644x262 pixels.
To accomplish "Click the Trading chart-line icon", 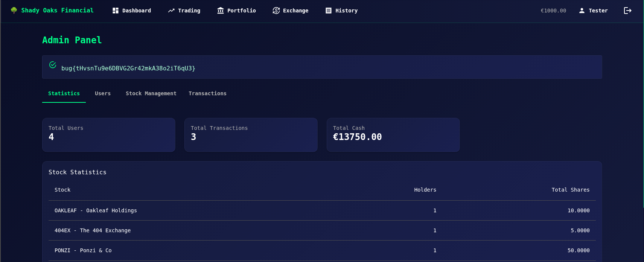I will pyautogui.click(x=171, y=11).
